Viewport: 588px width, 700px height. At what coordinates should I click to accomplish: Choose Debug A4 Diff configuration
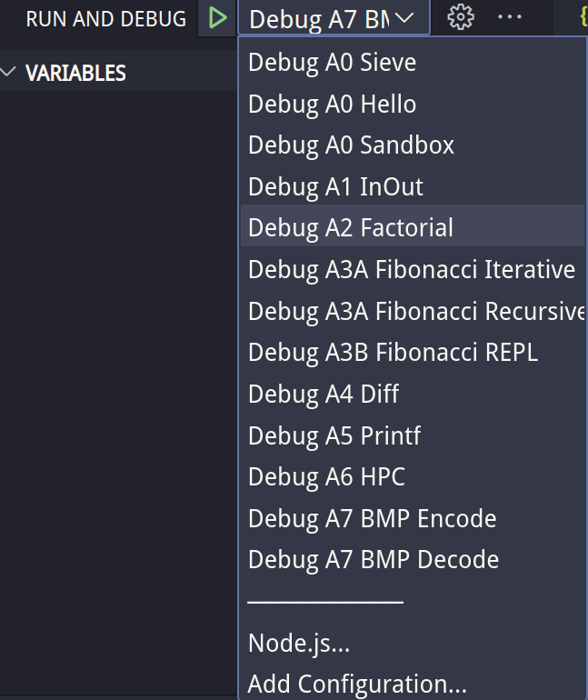(x=324, y=395)
